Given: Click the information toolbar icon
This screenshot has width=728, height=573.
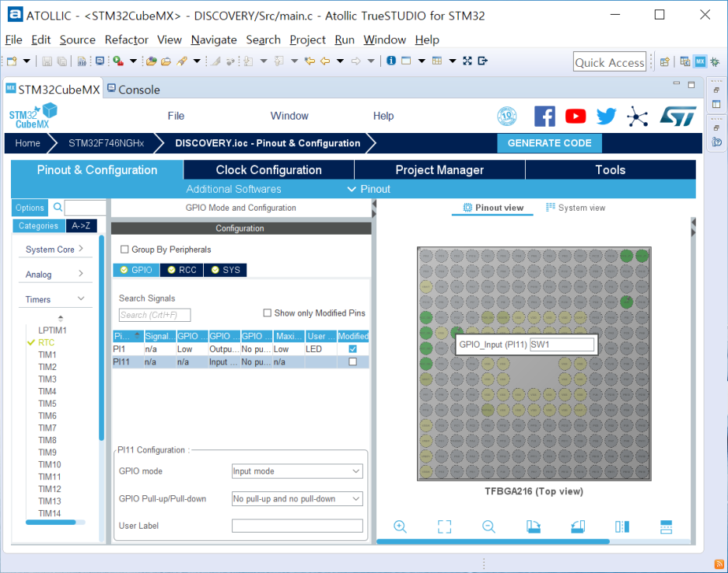Looking at the screenshot, I should 391,61.
